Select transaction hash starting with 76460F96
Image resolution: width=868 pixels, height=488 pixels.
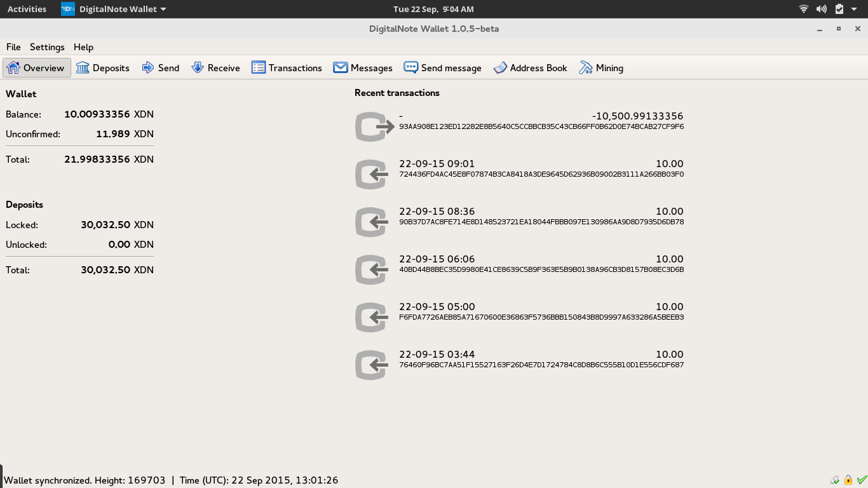[x=541, y=365]
